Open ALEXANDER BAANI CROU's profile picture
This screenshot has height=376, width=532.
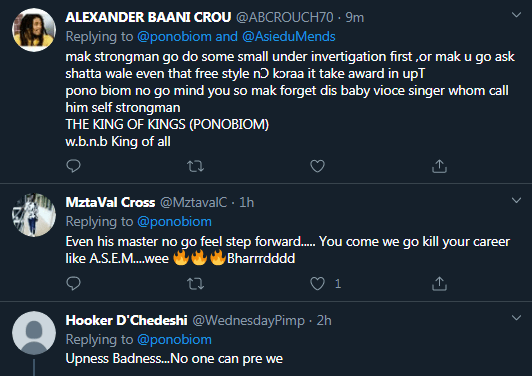pos(34,30)
